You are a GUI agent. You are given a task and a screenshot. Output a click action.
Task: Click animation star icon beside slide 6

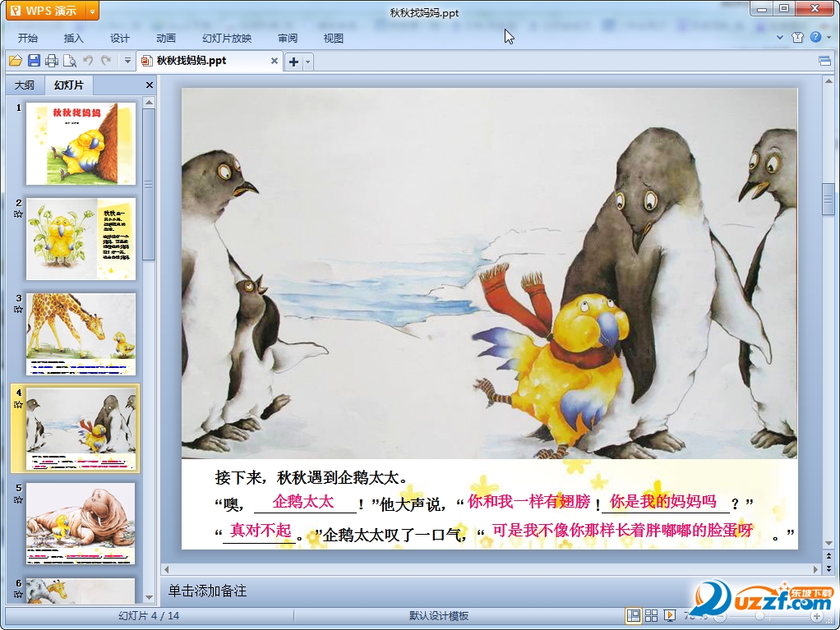[x=18, y=594]
